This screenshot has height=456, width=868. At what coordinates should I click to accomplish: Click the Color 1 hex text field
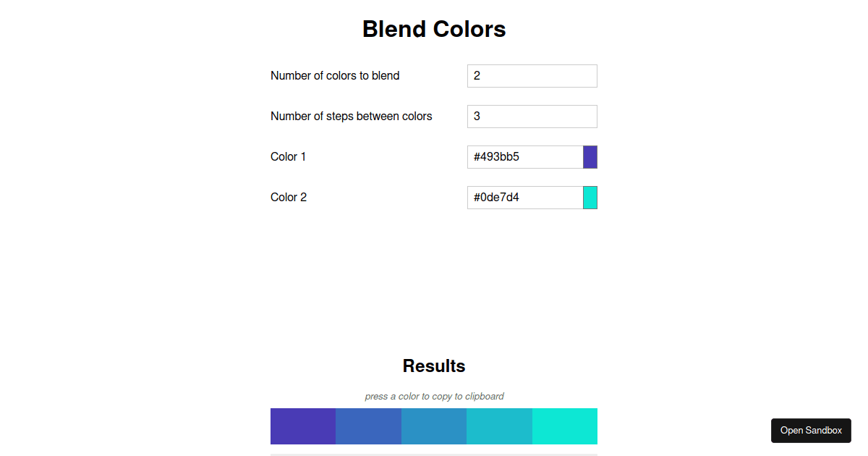point(524,157)
